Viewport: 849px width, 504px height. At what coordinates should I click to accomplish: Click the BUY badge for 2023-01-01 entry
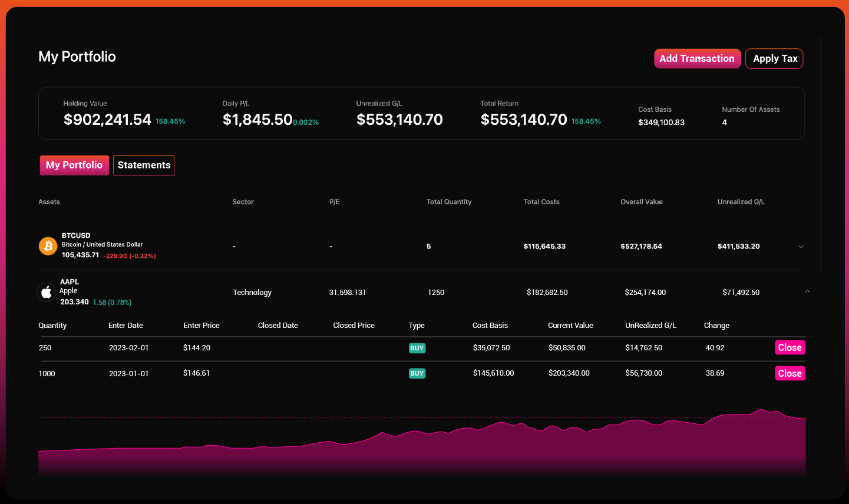coord(417,373)
